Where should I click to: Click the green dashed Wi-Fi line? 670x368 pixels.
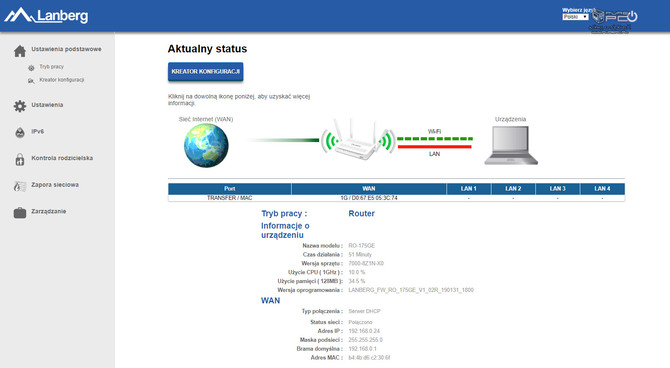pos(435,138)
